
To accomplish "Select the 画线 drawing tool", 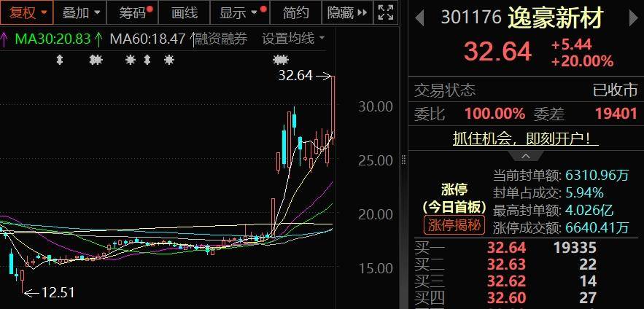I will (185, 12).
